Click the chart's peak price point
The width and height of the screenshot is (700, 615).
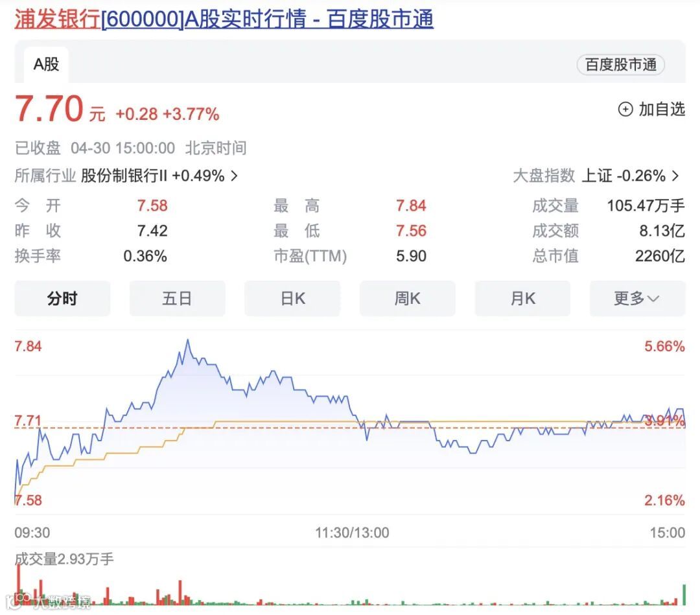point(188,340)
